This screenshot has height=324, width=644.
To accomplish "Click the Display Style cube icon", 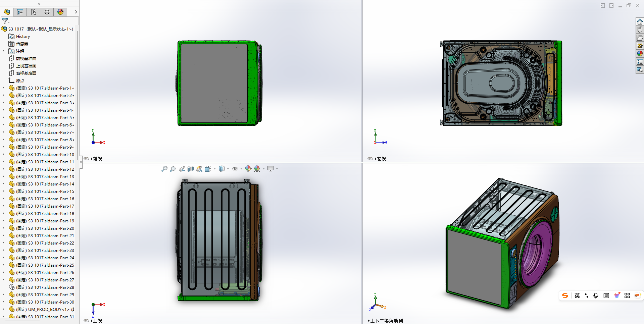I will pos(221,169).
